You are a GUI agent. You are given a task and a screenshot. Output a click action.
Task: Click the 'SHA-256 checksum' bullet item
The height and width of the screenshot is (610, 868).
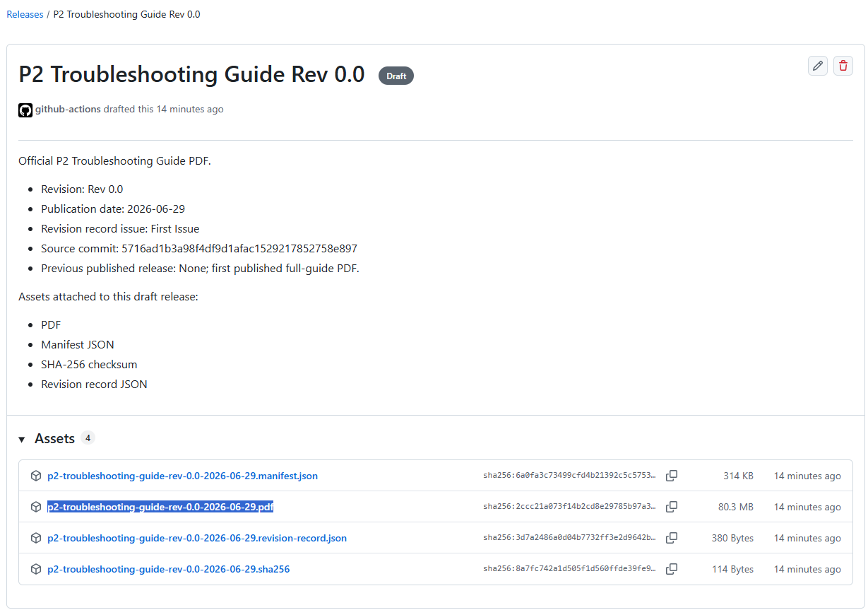click(89, 365)
